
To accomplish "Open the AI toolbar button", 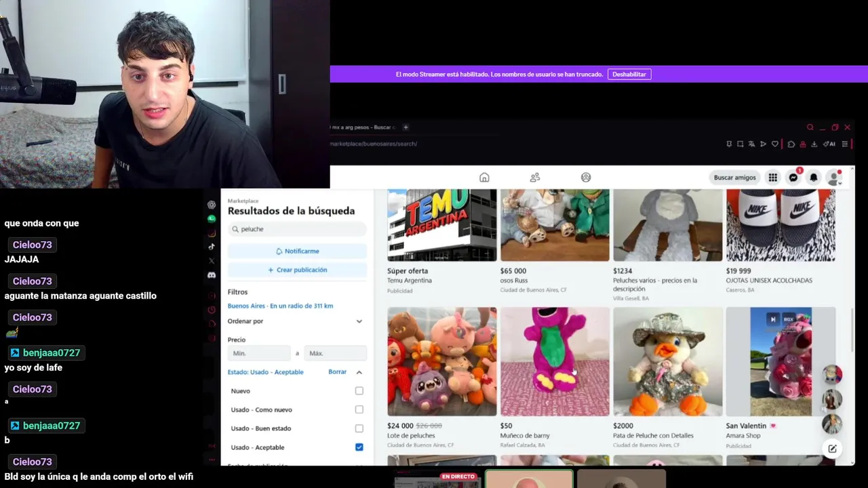I will coord(829,144).
